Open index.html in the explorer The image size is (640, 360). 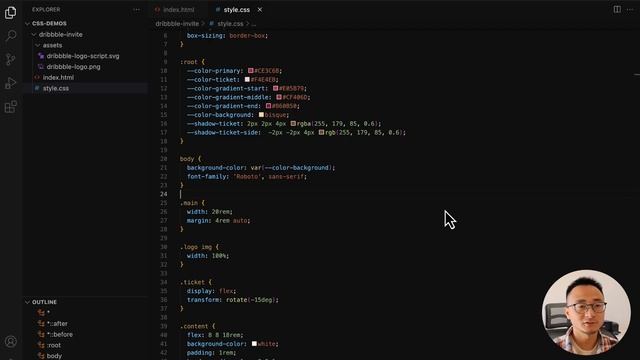click(58, 77)
